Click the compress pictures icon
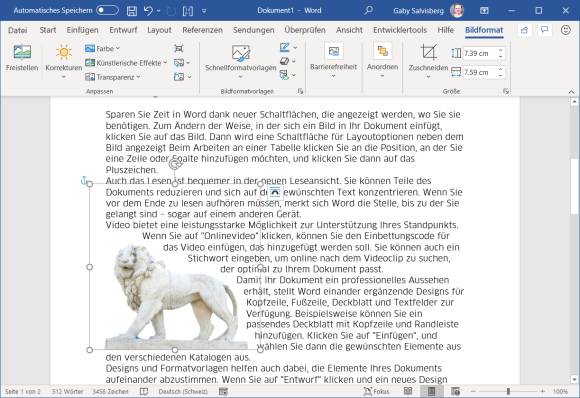This screenshot has width=580, height=398. point(179,48)
